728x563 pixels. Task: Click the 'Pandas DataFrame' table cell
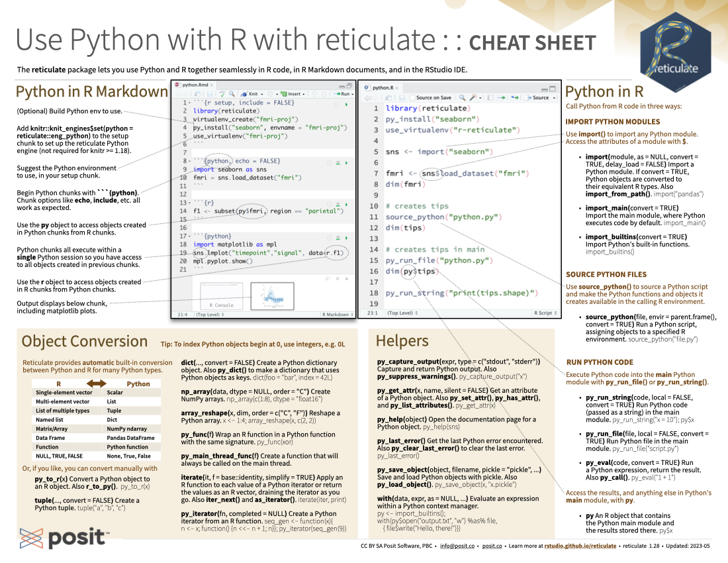(130, 438)
